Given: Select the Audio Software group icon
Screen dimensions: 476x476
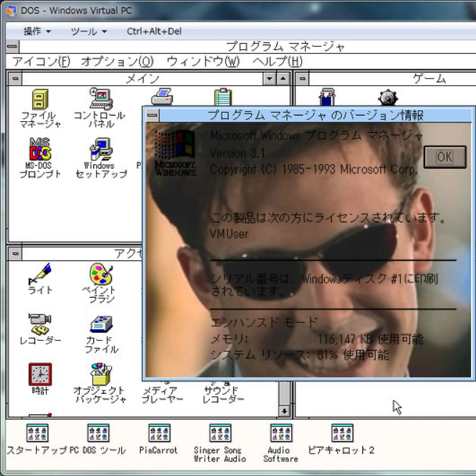Looking at the screenshot, I should click(x=281, y=433).
